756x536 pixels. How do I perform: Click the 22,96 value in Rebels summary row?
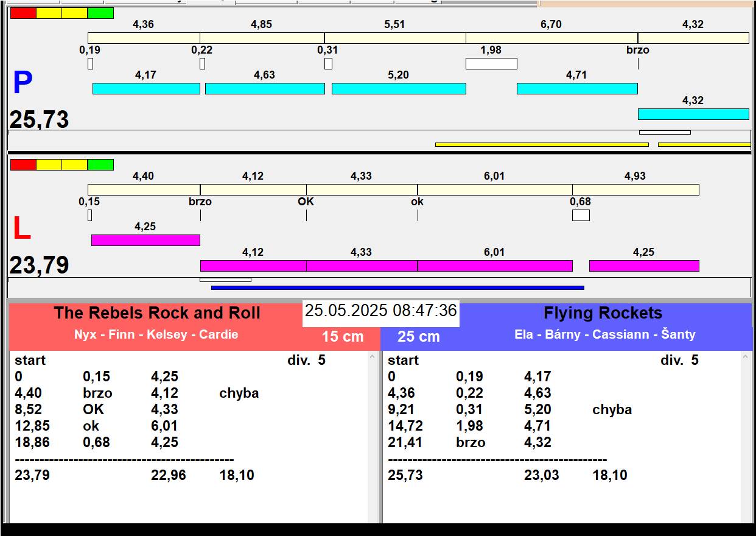coord(169,475)
